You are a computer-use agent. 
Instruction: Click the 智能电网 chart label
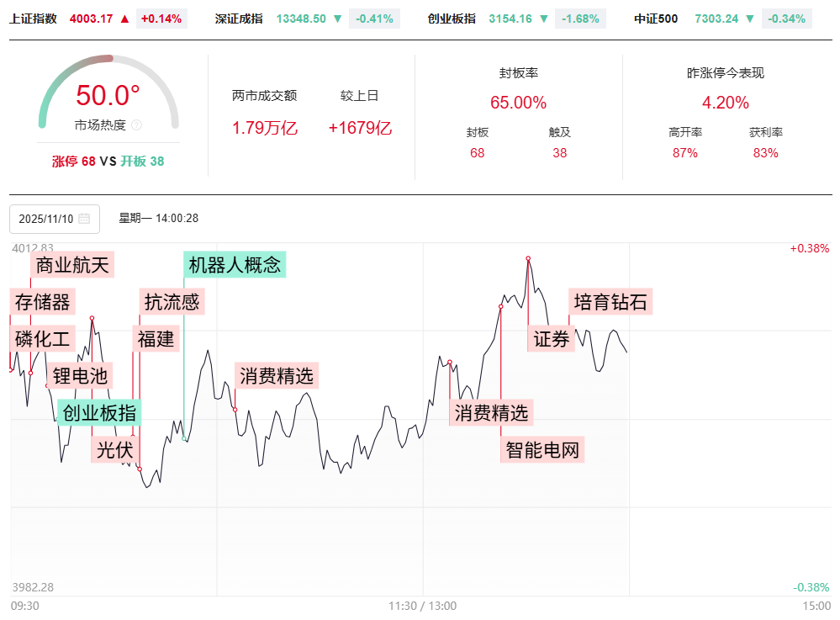click(x=542, y=450)
